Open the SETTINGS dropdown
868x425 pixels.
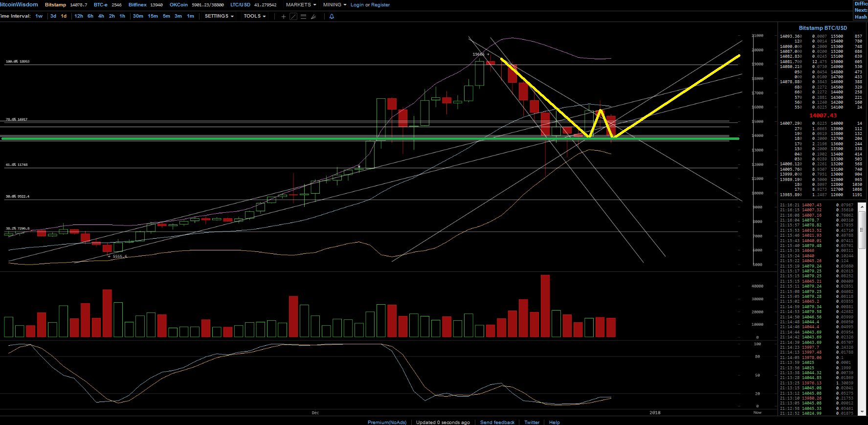[219, 16]
